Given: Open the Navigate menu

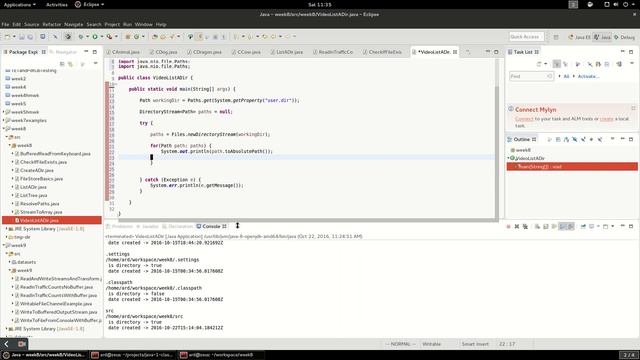Looking at the screenshot, I should click(x=73, y=24).
